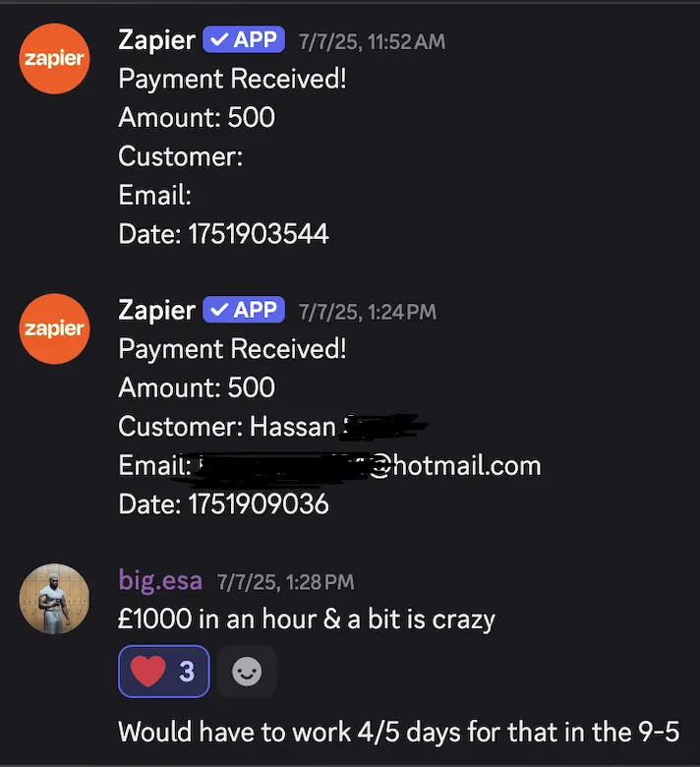This screenshot has width=700, height=767.
Task: Click the 7/7/25, 1:24 PM timestamp
Action: [368, 312]
